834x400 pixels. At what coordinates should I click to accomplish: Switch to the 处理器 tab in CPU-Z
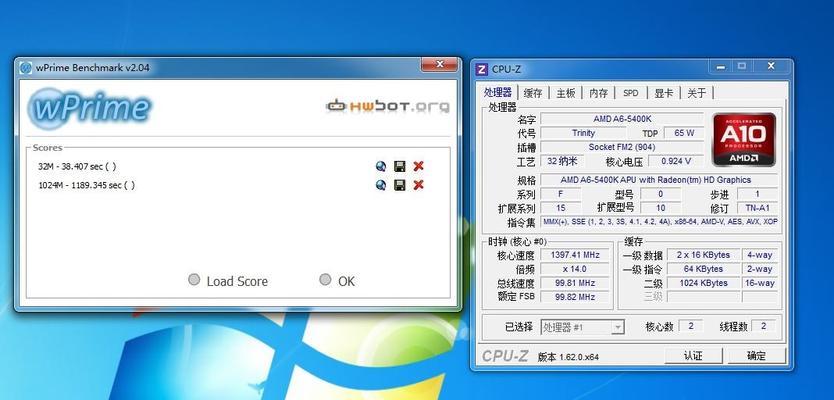coord(497,92)
